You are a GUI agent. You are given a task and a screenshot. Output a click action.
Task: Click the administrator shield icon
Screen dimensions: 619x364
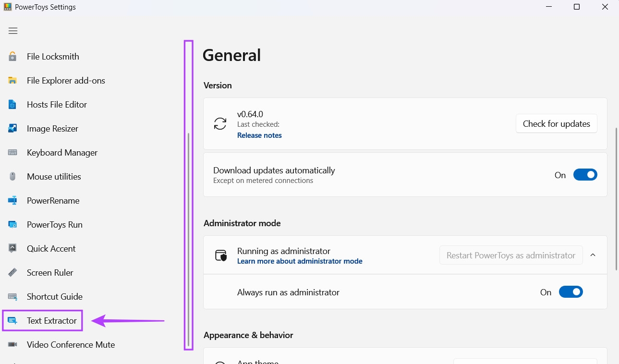point(220,255)
